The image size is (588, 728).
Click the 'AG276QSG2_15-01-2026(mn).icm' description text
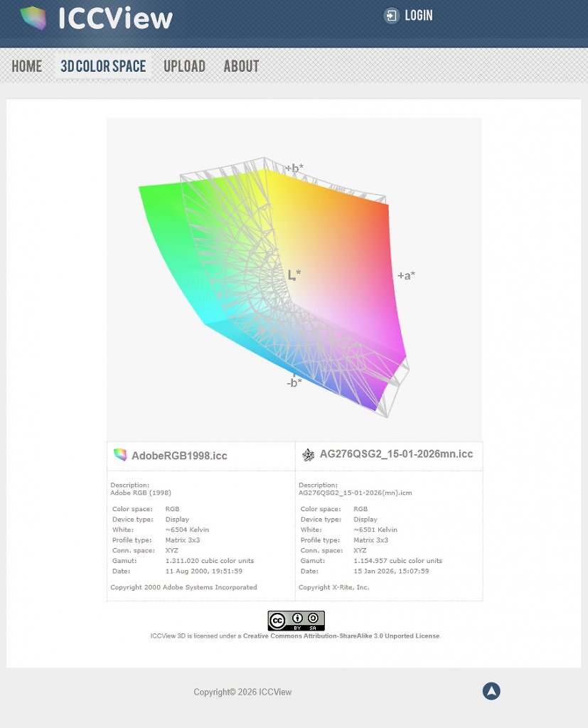[x=356, y=493]
